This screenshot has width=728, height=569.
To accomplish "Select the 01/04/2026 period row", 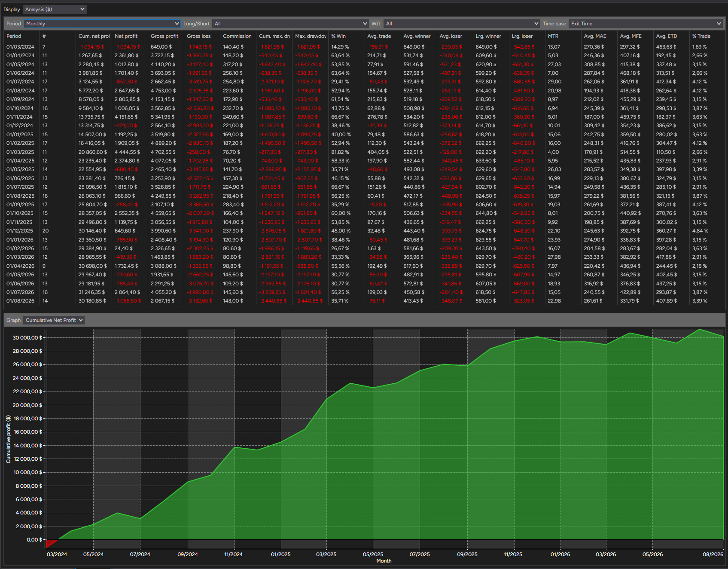I will tap(365, 266).
